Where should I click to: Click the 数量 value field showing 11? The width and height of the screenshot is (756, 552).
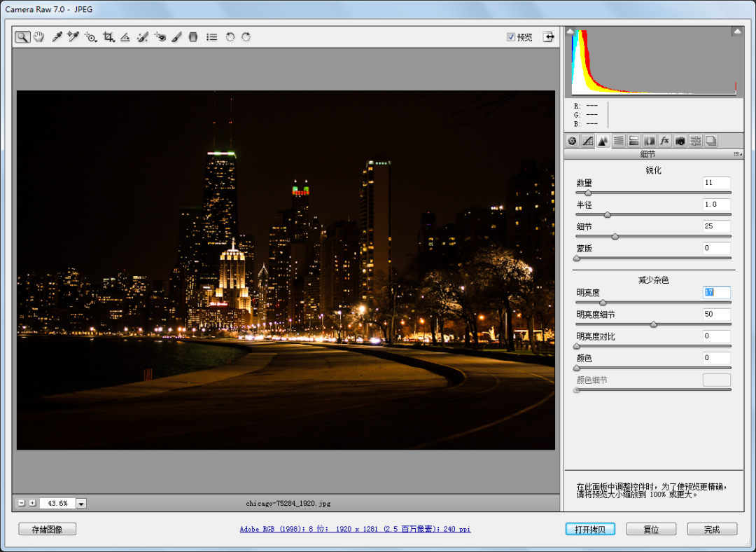717,182
